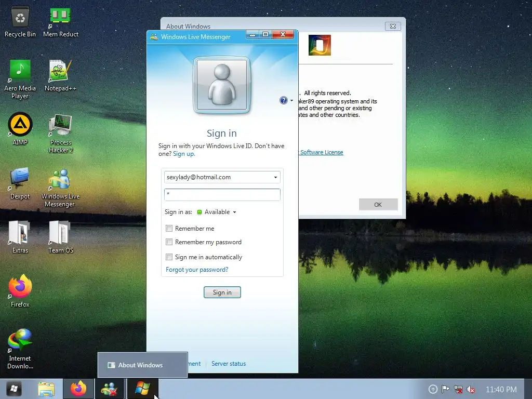Viewport: 532px width, 399px height.
Task: Open Notepad++ desktop shortcut
Action: [x=60, y=75]
